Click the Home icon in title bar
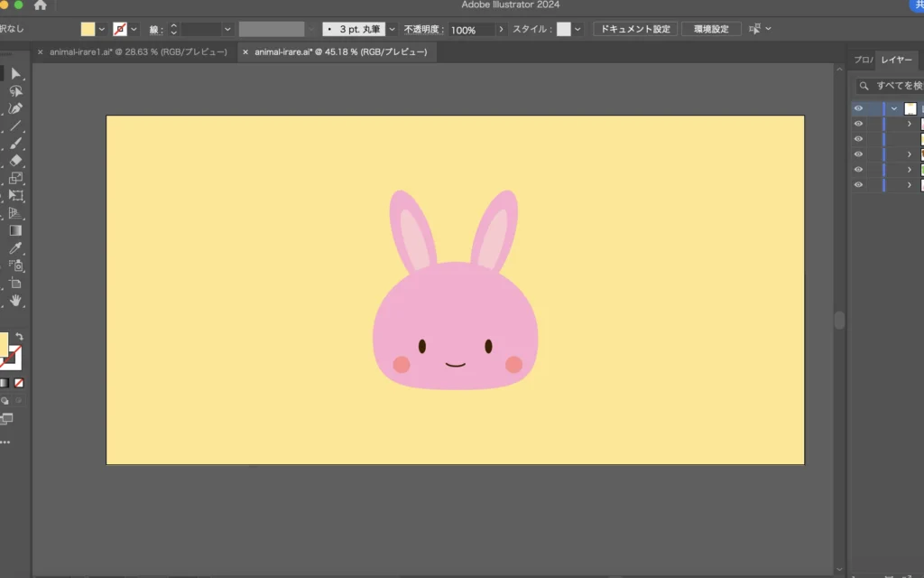This screenshot has width=924, height=578. tap(40, 5)
